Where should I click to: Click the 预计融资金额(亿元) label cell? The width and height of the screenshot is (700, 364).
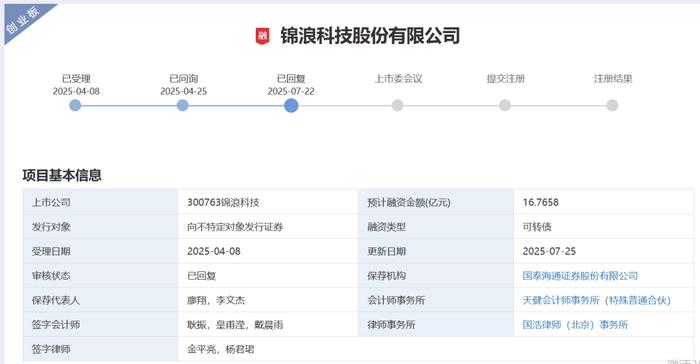click(x=436, y=202)
